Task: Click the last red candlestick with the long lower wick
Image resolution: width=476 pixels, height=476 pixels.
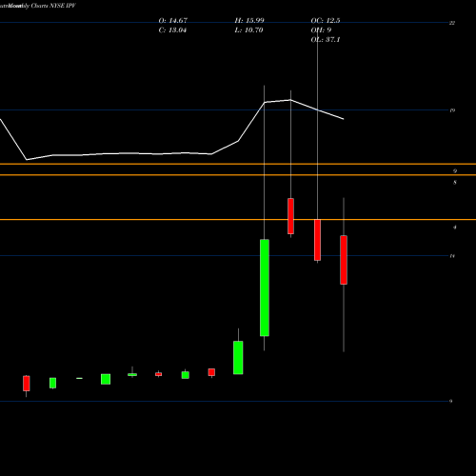Action: click(x=344, y=260)
